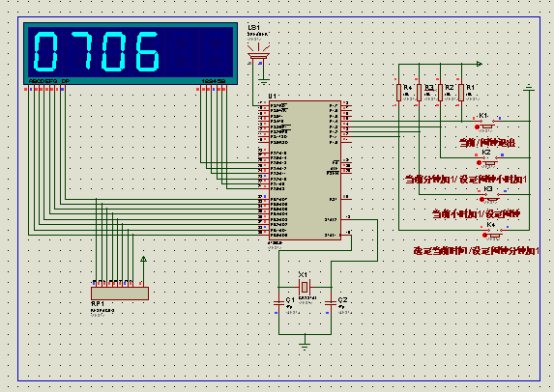Click the power arrow terminal above the resistors

click(x=479, y=64)
